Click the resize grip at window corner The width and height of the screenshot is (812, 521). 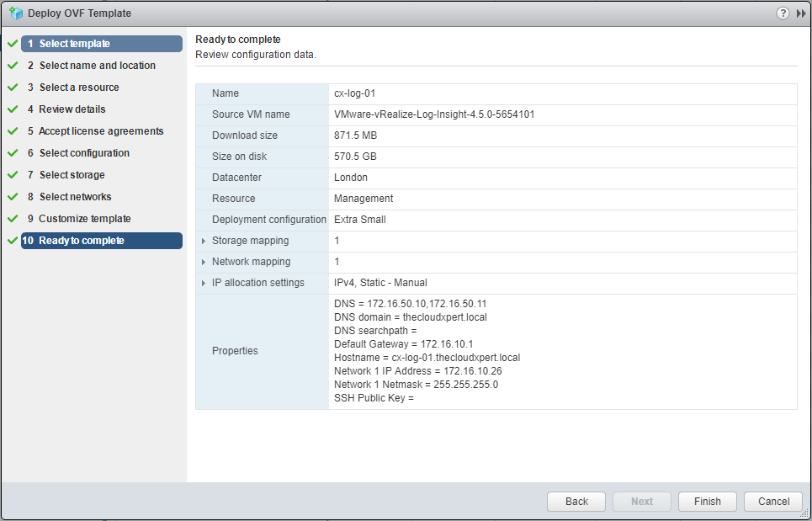click(804, 513)
